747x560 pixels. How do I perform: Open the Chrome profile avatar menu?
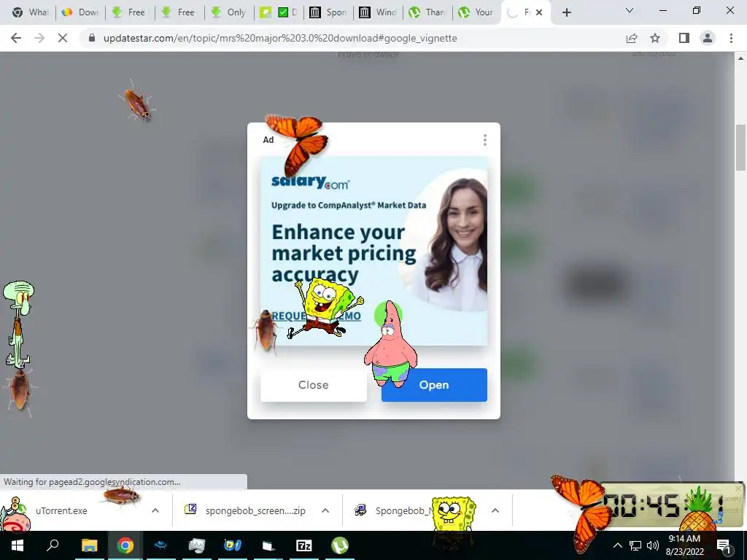coord(708,38)
